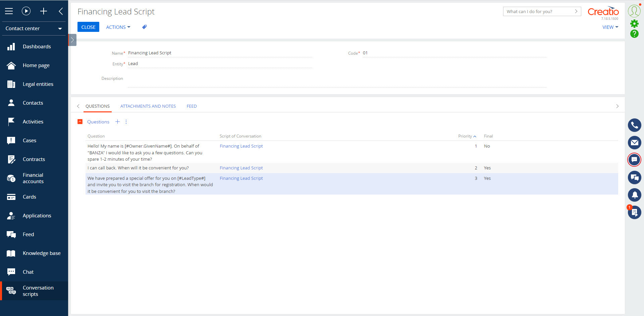Viewport: 644px width, 316px height.
Task: Open the email panel
Action: pos(634,143)
